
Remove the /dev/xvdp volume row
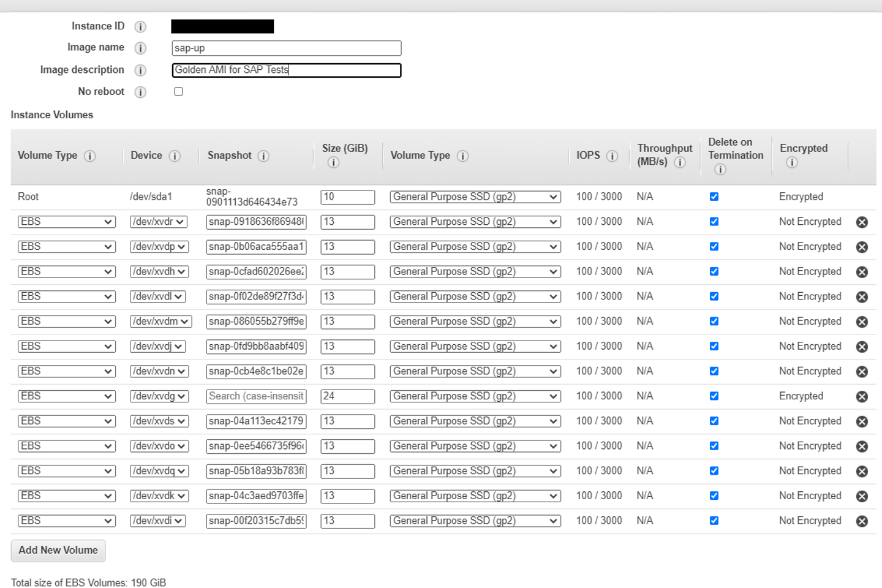862,247
